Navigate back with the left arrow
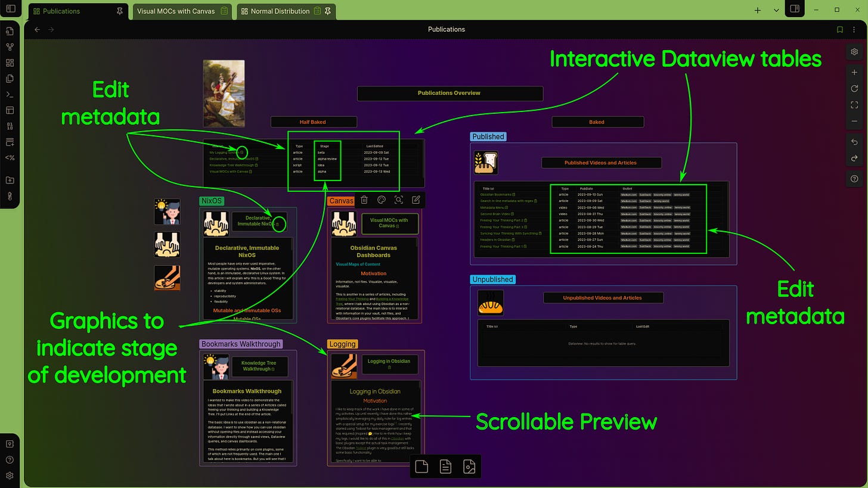Screen dimensions: 868x488 [38, 29]
